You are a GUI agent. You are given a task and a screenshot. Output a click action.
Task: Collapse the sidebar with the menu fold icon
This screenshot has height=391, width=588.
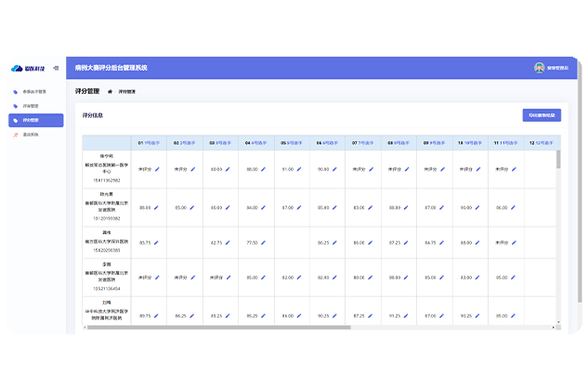(56, 68)
